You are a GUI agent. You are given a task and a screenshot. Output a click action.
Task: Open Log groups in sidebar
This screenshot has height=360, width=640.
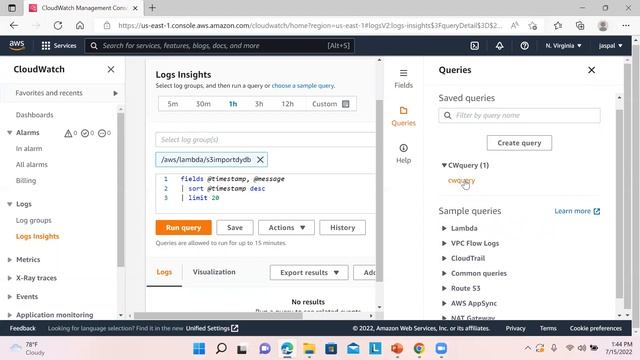pyautogui.click(x=33, y=220)
